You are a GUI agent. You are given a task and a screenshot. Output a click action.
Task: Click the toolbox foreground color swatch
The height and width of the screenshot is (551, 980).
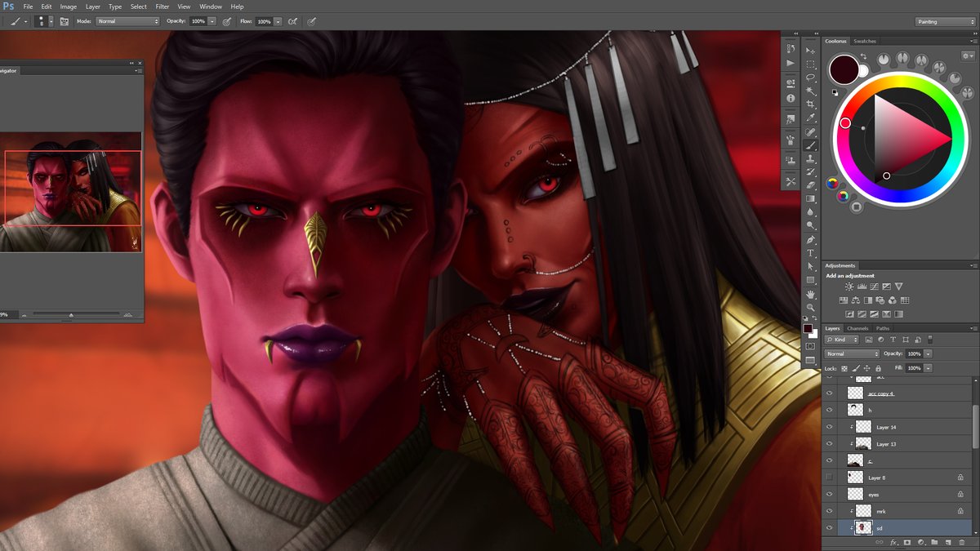[808, 328]
